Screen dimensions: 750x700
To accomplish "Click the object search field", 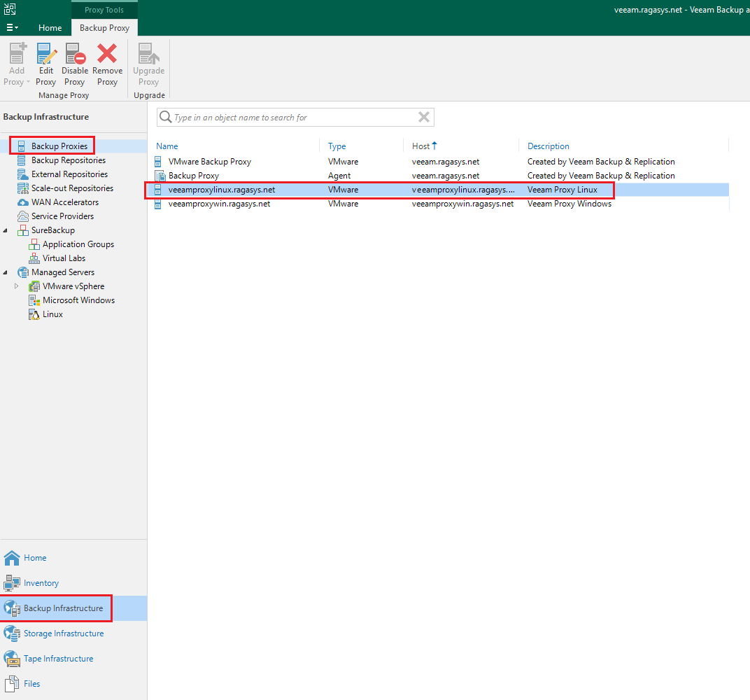I will point(294,117).
